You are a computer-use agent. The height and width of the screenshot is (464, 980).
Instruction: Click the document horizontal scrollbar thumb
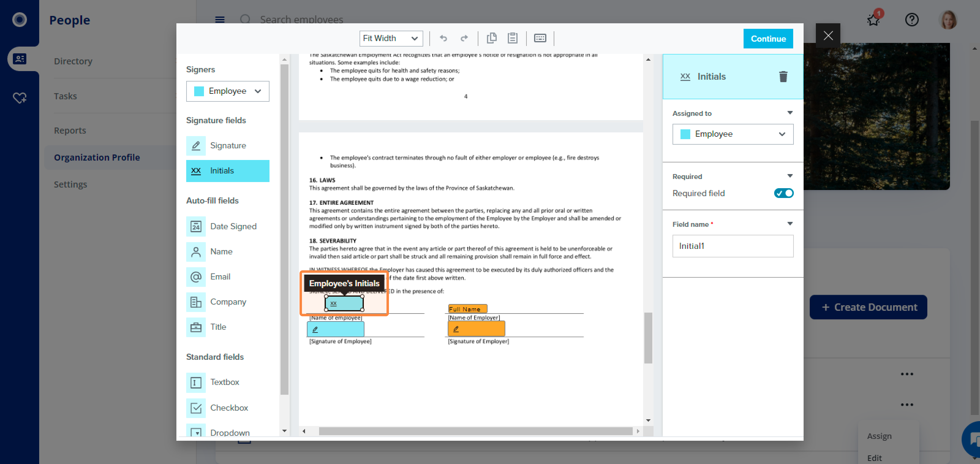click(476, 431)
